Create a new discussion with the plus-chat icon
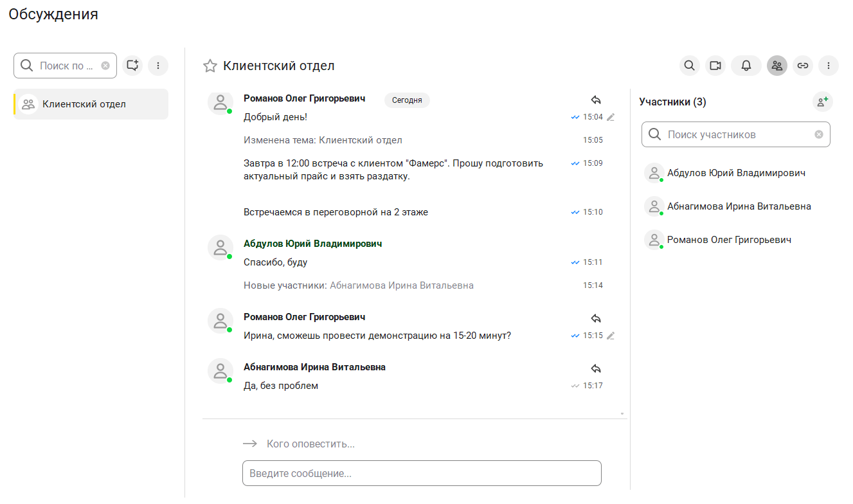853x504 pixels. click(x=132, y=66)
